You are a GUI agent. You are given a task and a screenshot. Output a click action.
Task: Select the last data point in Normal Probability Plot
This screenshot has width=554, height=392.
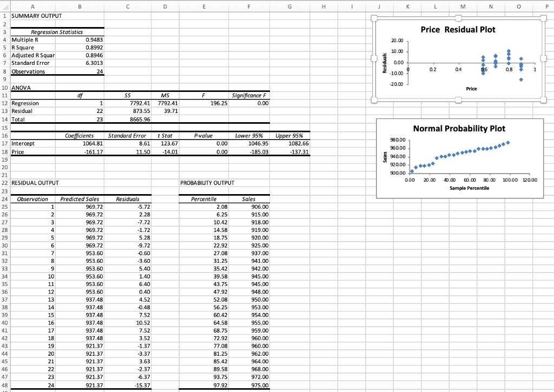[508, 143]
